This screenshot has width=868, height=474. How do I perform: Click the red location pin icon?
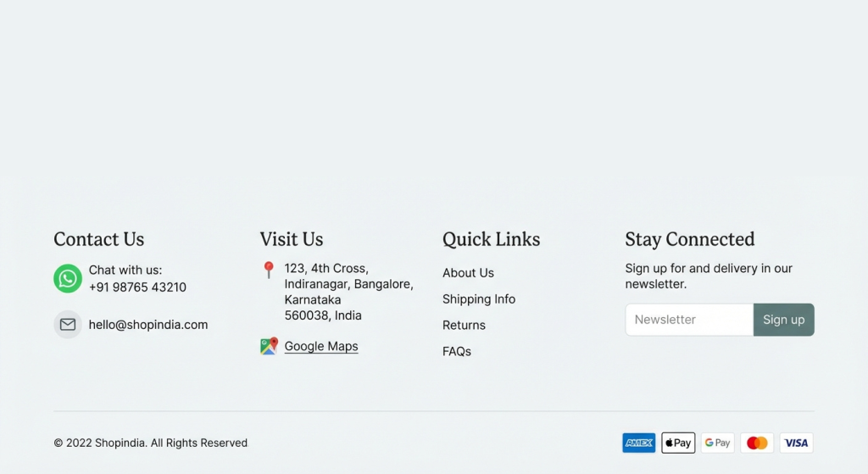(269, 270)
